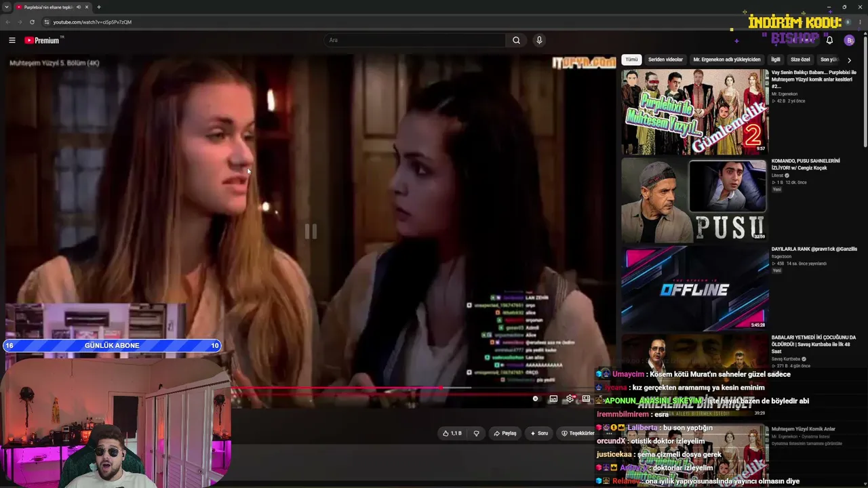
Task: Click the 'Muhteşem Yüzyıl 5. Bölüm (4K)' overlay title
Action: point(54,63)
